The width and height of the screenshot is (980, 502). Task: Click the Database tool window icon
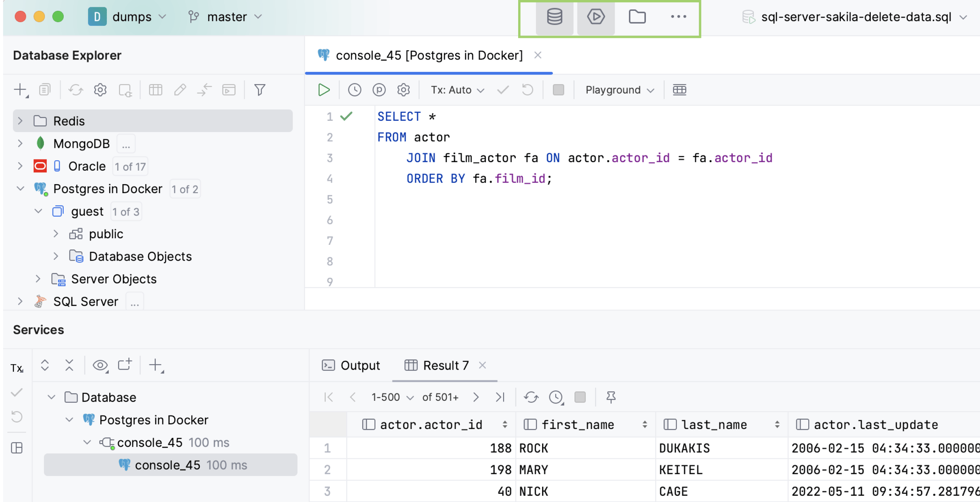click(554, 17)
